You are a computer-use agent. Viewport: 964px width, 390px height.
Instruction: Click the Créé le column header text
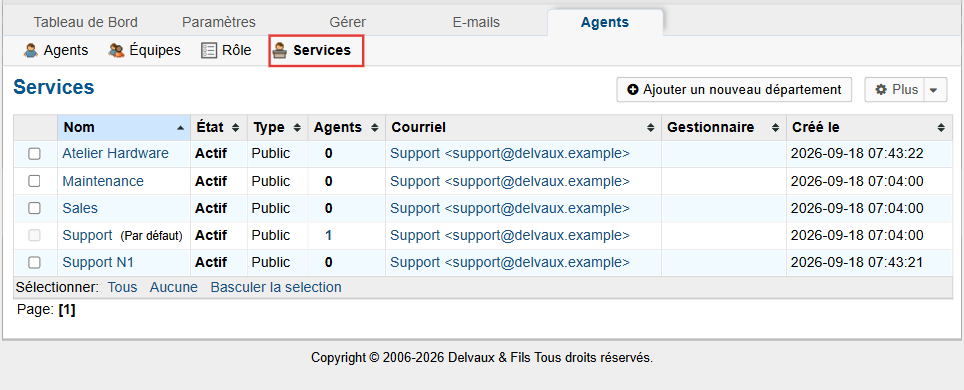pyautogui.click(x=815, y=127)
